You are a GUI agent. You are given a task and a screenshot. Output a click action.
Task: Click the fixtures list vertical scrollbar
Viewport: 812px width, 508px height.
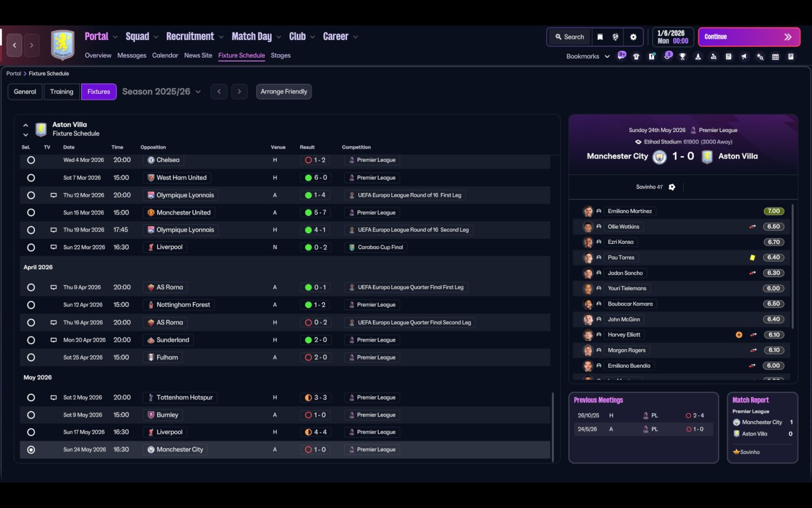(553, 426)
